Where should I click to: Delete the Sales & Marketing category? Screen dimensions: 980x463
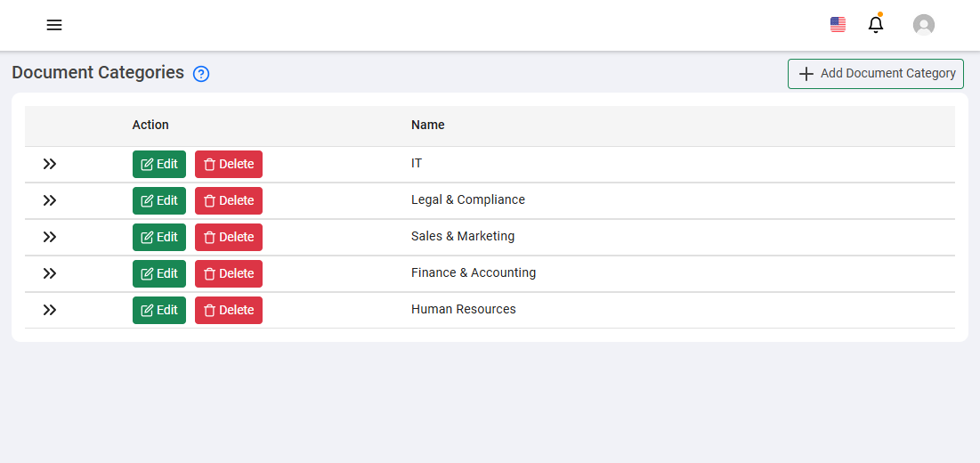pyautogui.click(x=229, y=237)
